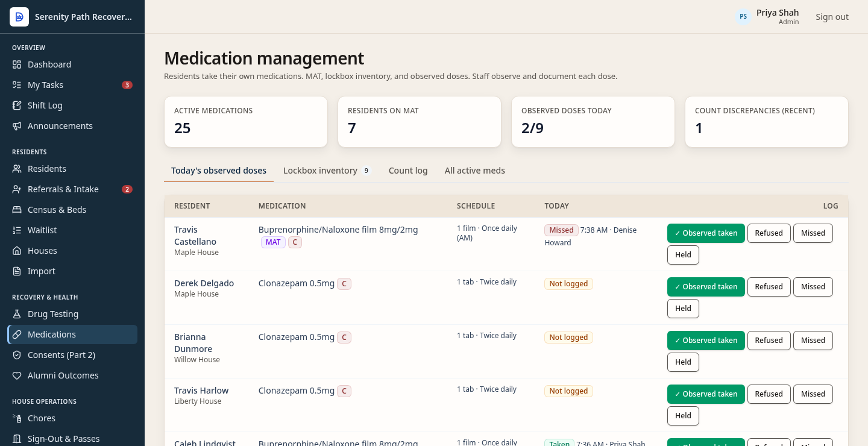Screen dimensions: 868x446
Task: Click the Announcements megaphone icon
Action: (x=17, y=126)
